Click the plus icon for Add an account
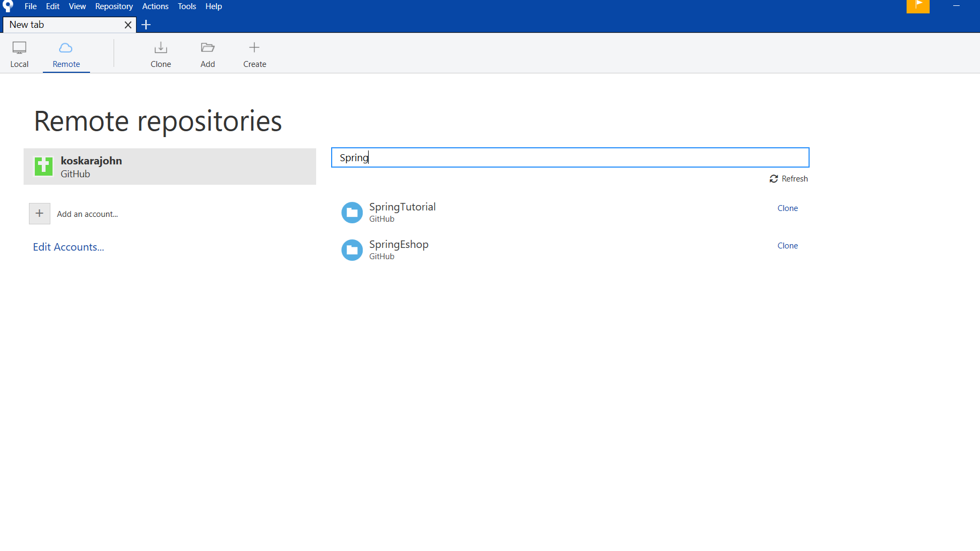 tap(40, 214)
